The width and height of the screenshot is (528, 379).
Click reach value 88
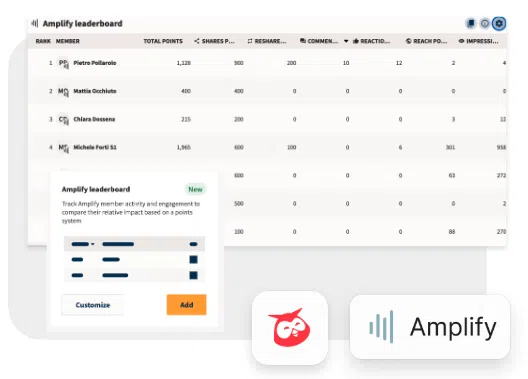click(x=452, y=232)
